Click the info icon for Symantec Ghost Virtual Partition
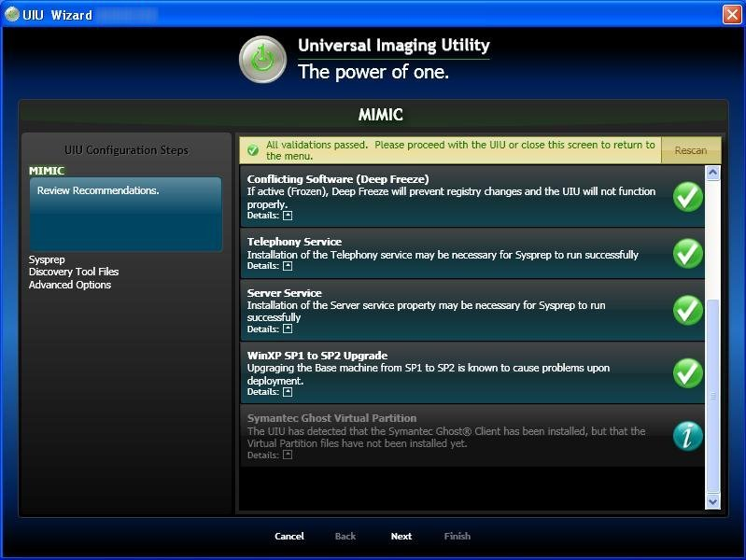This screenshot has width=746, height=560. (x=687, y=436)
